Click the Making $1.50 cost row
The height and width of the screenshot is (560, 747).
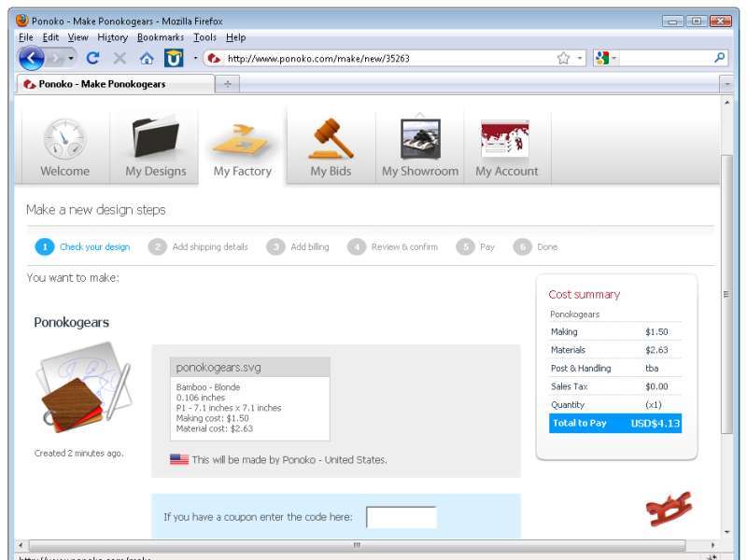click(615, 331)
